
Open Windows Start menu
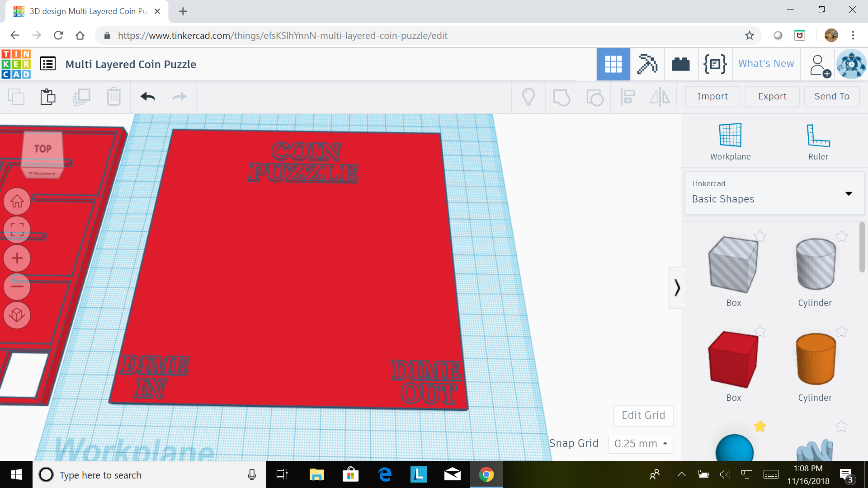point(16,474)
